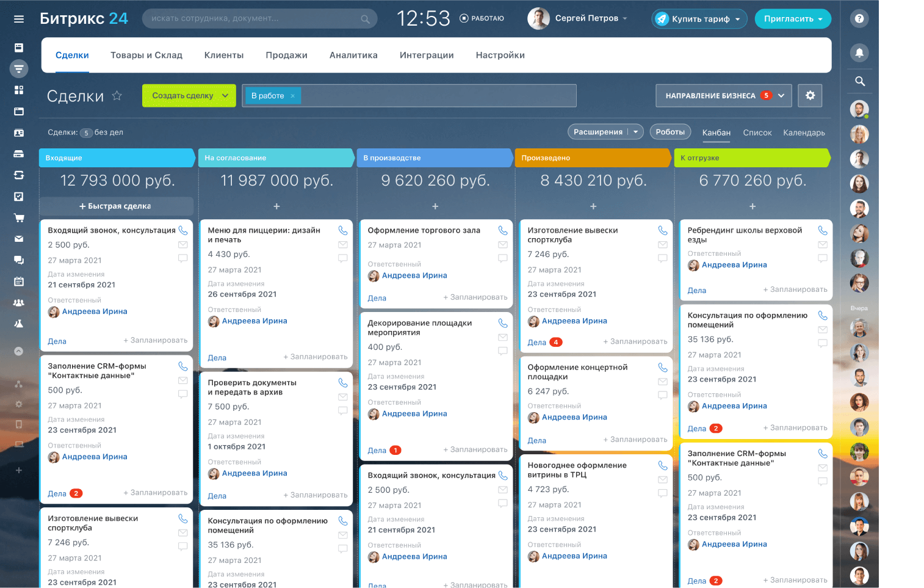Open notifications bell icon
The width and height of the screenshot is (924, 588).
click(x=859, y=53)
